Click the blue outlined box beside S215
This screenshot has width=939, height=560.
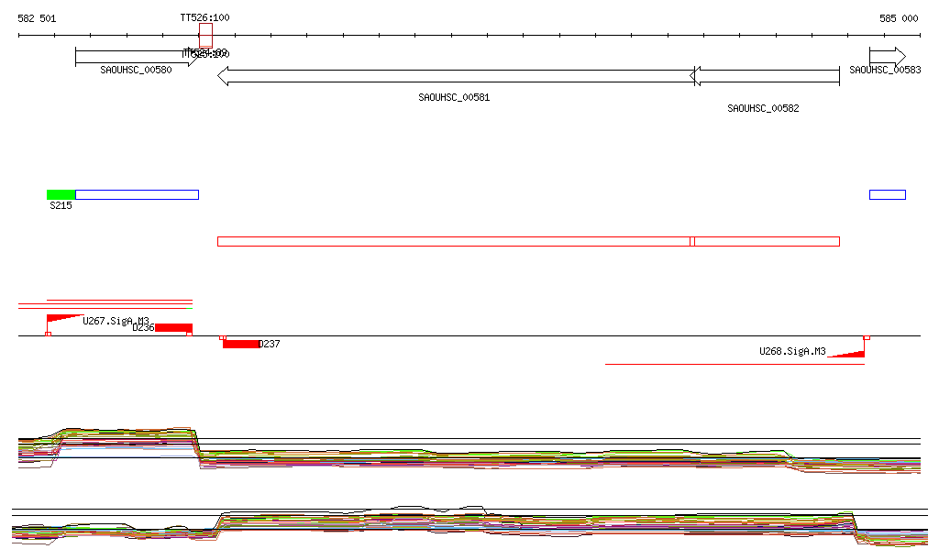(x=138, y=194)
